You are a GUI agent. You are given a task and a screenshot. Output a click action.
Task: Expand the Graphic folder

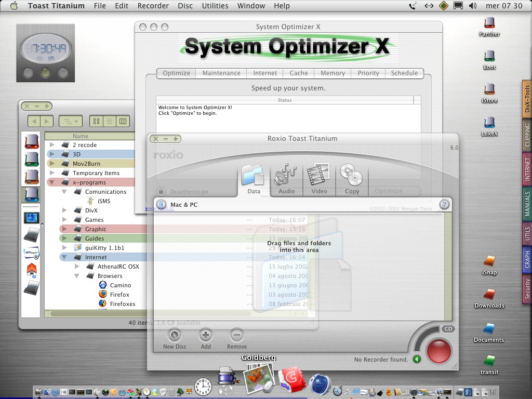click(64, 229)
